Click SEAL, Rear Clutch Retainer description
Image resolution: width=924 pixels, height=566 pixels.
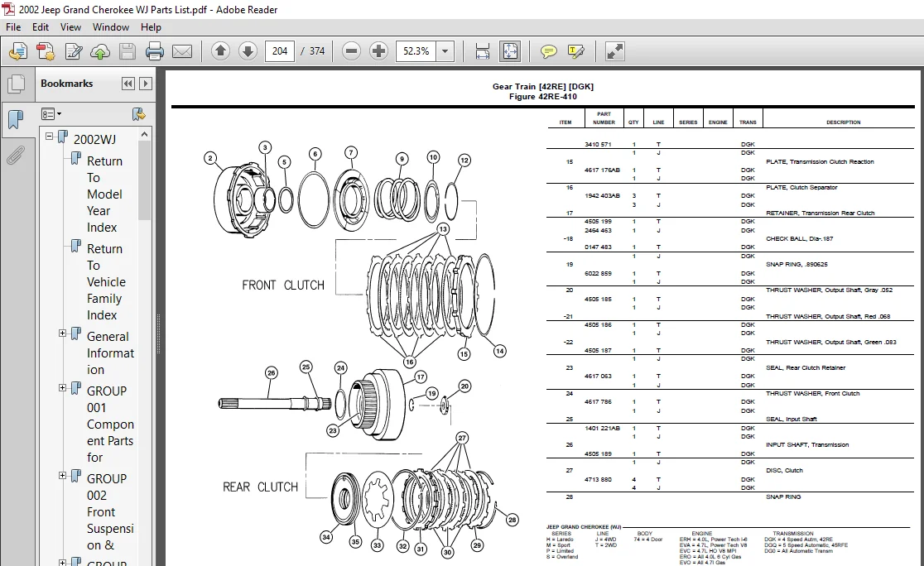click(x=805, y=367)
